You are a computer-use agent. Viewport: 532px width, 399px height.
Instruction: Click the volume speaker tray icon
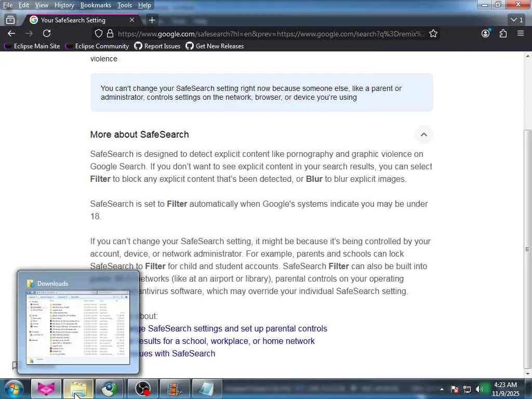point(480,389)
